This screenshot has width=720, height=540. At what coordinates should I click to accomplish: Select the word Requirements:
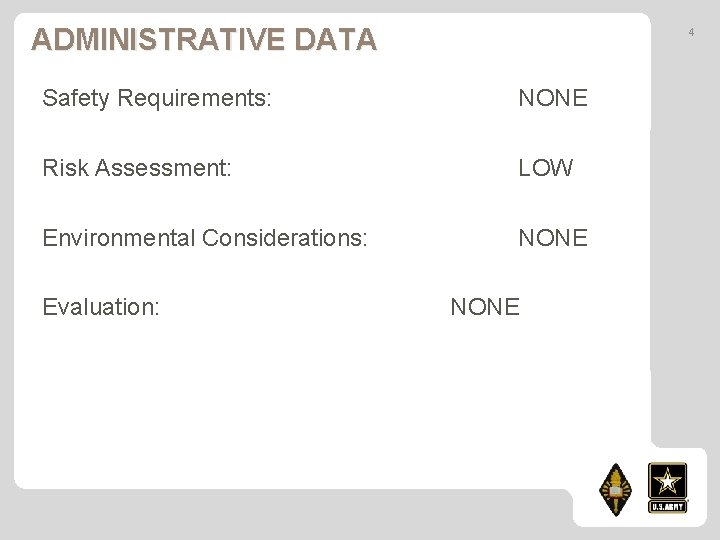click(194, 98)
